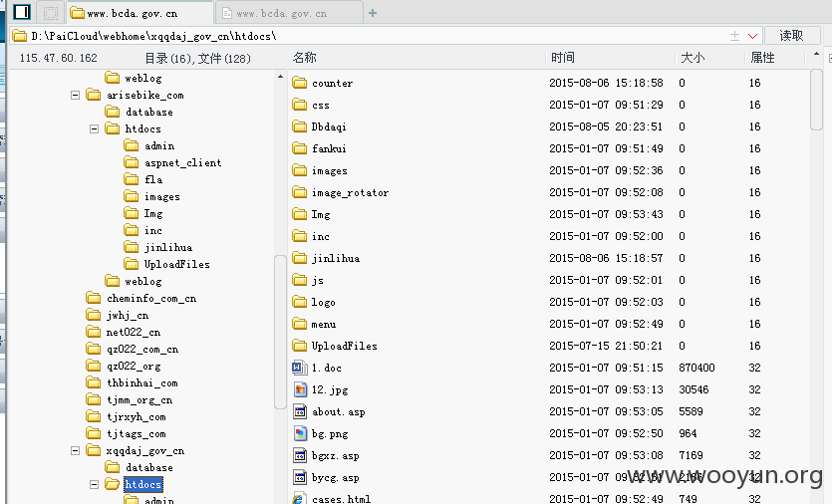Click ASP file icon of bgxz.asp
Screen dimensions: 832x504
point(300,455)
